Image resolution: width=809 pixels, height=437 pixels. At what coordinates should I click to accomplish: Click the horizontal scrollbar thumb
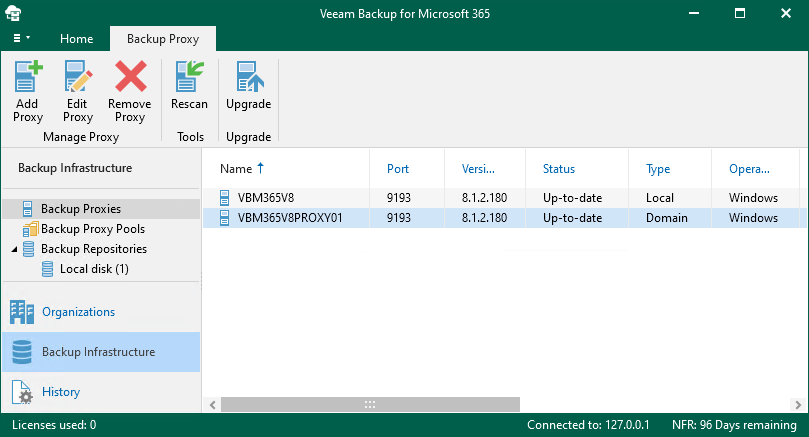(370, 405)
